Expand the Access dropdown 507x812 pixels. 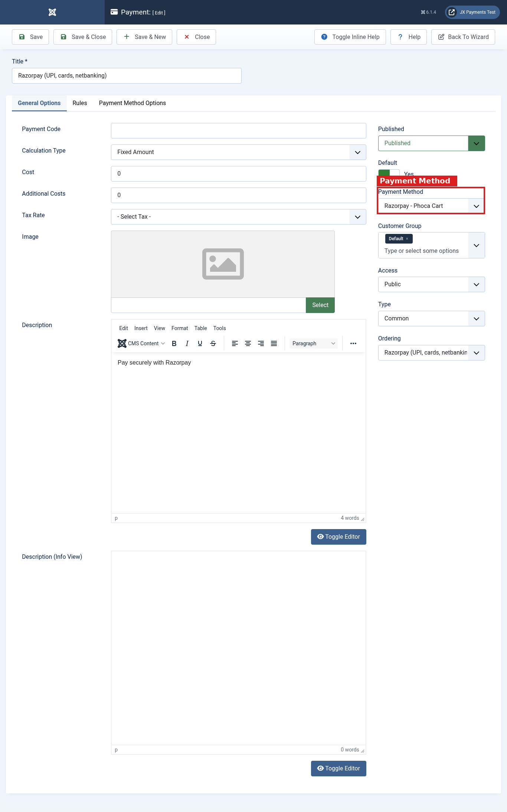pos(431,284)
